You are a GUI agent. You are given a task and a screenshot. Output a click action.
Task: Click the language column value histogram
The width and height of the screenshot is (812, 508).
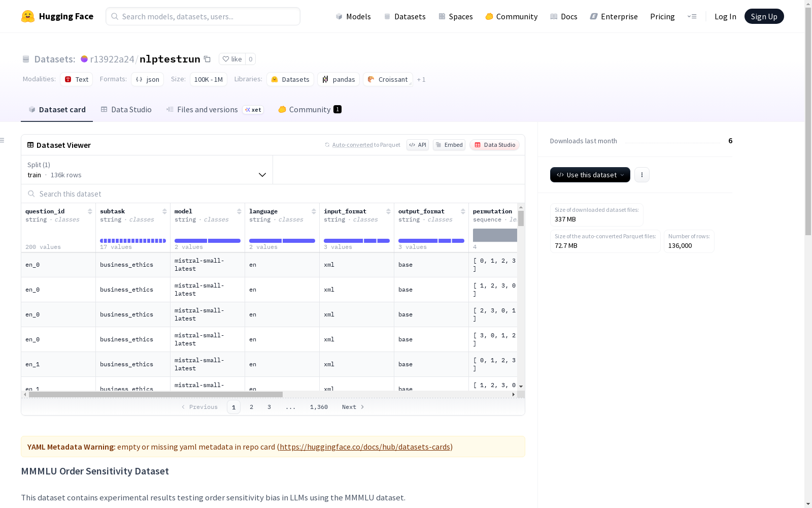[x=282, y=241]
